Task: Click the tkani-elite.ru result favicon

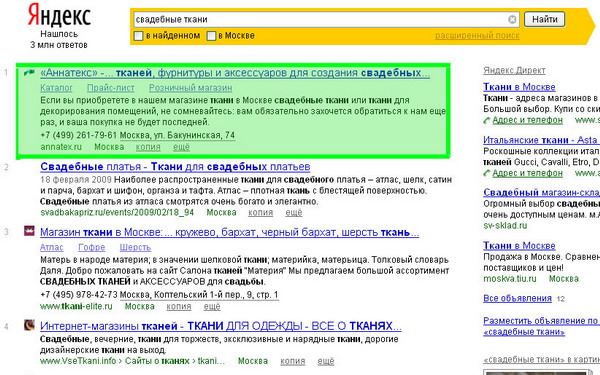Action: coord(29,231)
